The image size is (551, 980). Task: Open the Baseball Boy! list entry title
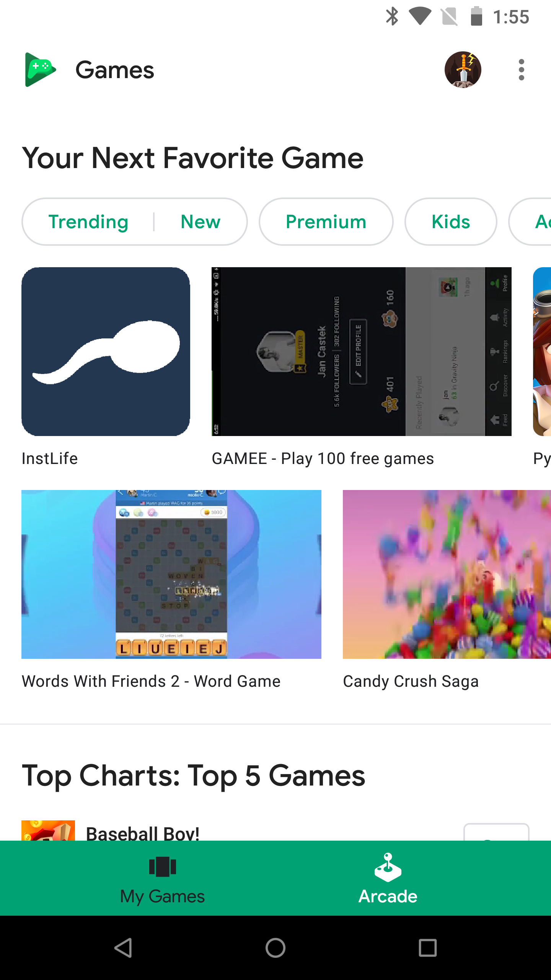(143, 833)
